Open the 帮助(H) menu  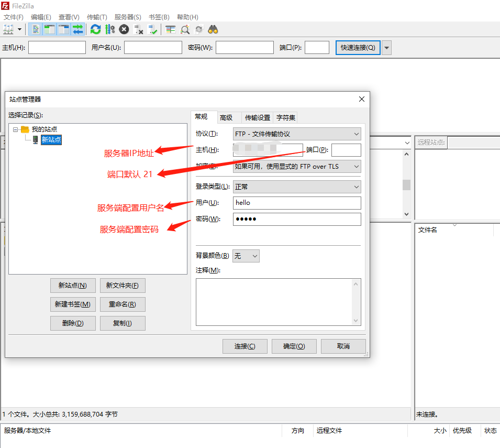tap(187, 17)
